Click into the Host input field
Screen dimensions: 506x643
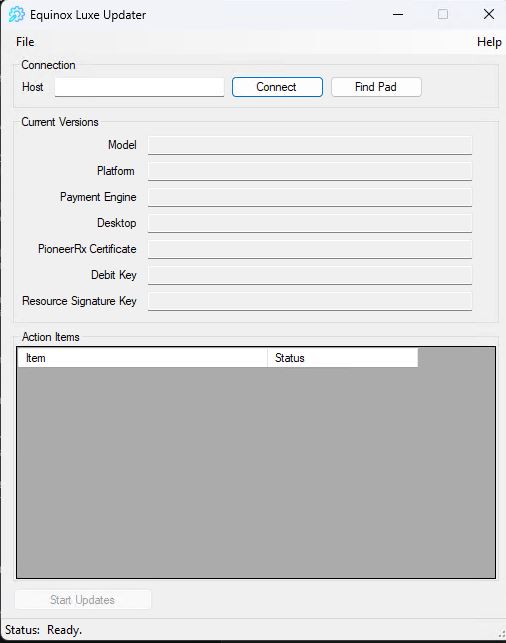pyautogui.click(x=139, y=87)
